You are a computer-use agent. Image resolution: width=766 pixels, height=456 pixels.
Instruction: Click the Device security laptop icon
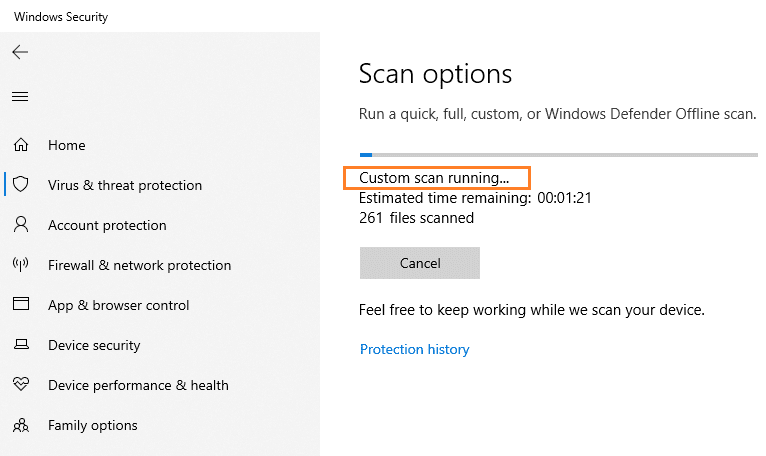click(x=21, y=345)
